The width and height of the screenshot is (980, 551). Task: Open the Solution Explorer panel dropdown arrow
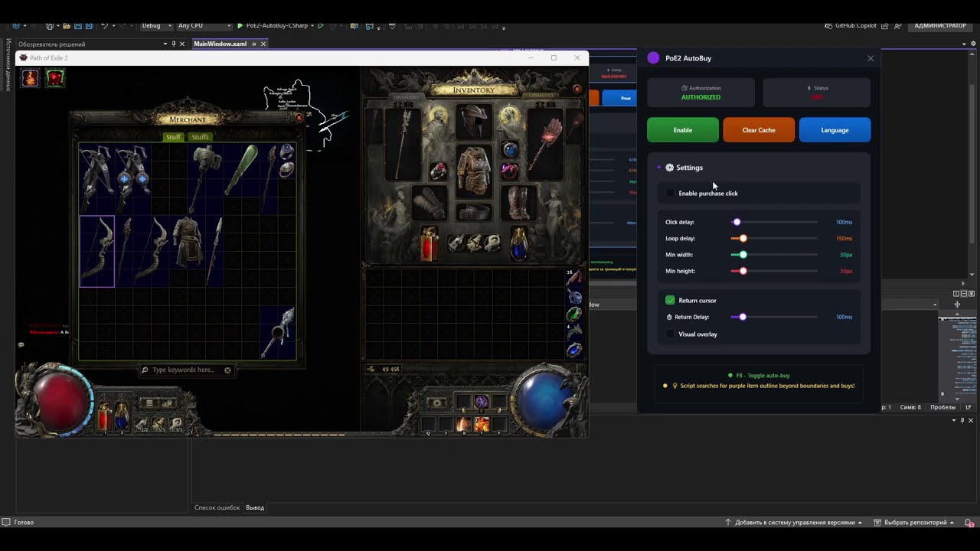[x=165, y=44]
